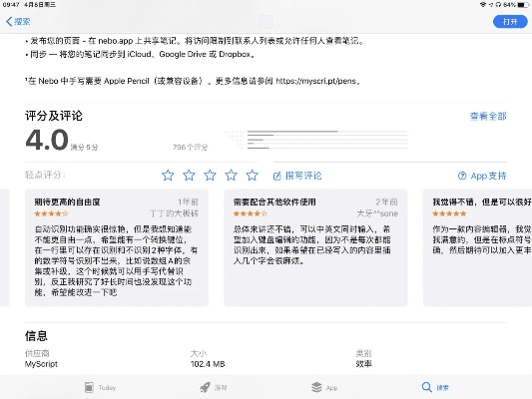532x399 pixels.
Task: Tap the App 支持 question mark icon
Action: 462,176
